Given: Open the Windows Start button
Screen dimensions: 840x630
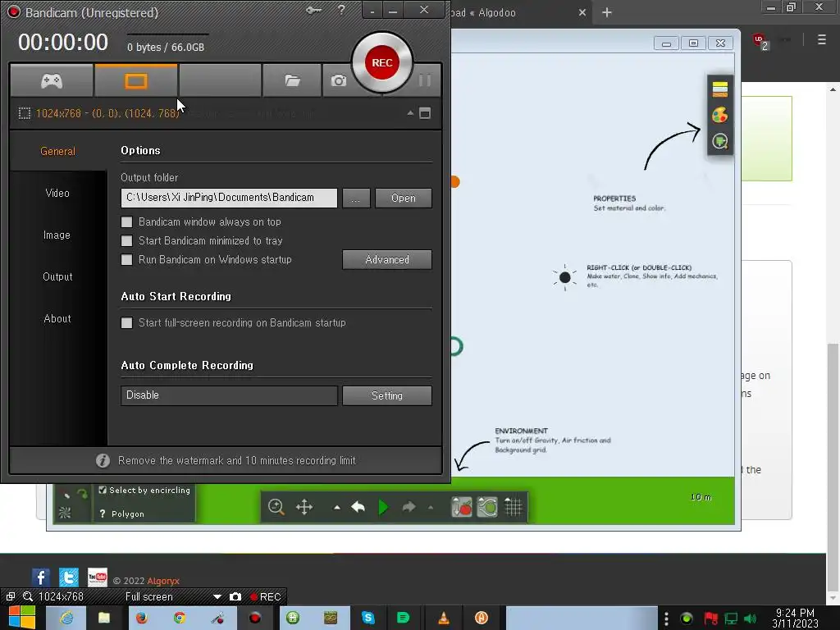Looking at the screenshot, I should 22,618.
